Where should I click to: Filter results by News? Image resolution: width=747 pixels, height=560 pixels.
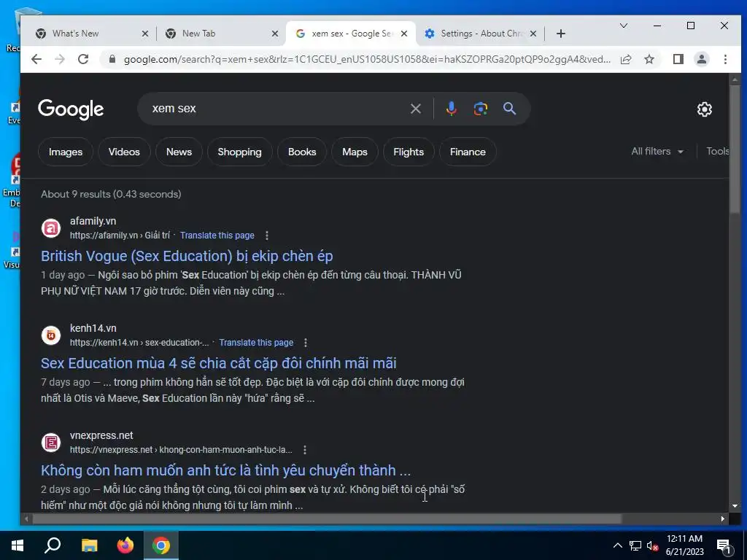179,152
